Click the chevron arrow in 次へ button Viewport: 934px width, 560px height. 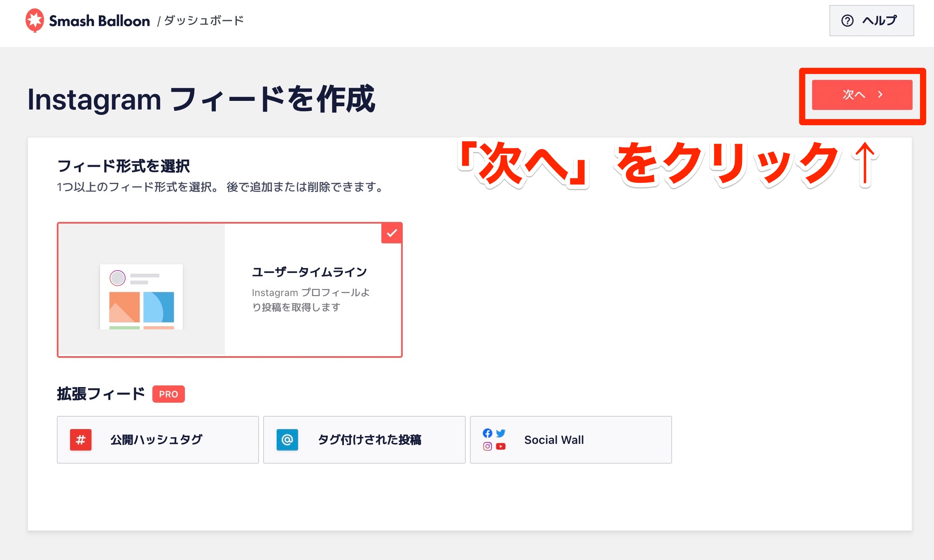pyautogui.click(x=880, y=95)
